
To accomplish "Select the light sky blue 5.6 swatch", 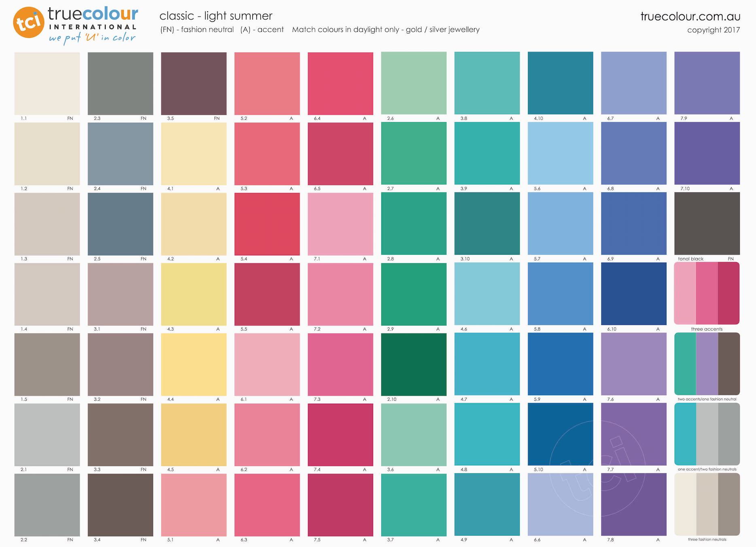I will (560, 154).
